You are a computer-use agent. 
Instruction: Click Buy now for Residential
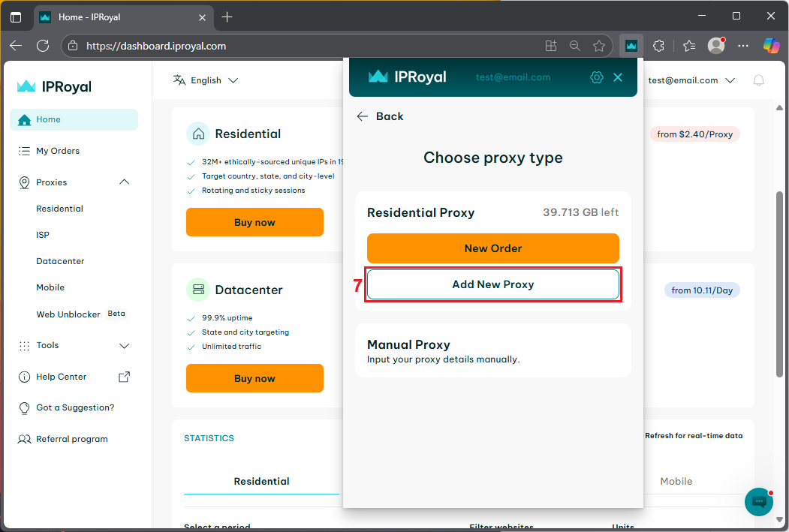coord(254,222)
